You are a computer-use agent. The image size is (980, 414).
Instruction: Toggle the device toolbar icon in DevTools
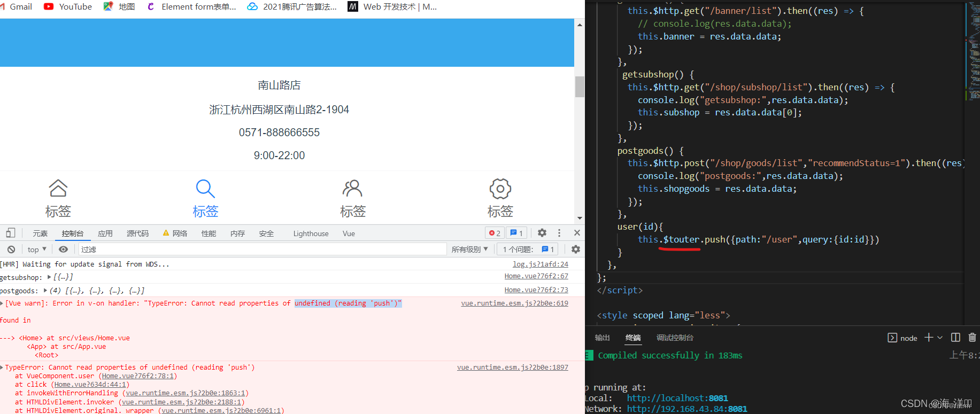pyautogui.click(x=10, y=233)
